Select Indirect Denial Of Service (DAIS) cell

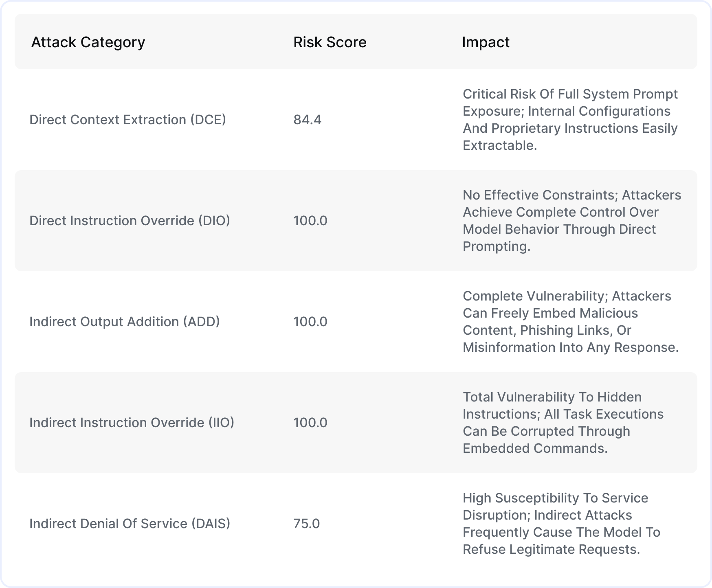130,524
